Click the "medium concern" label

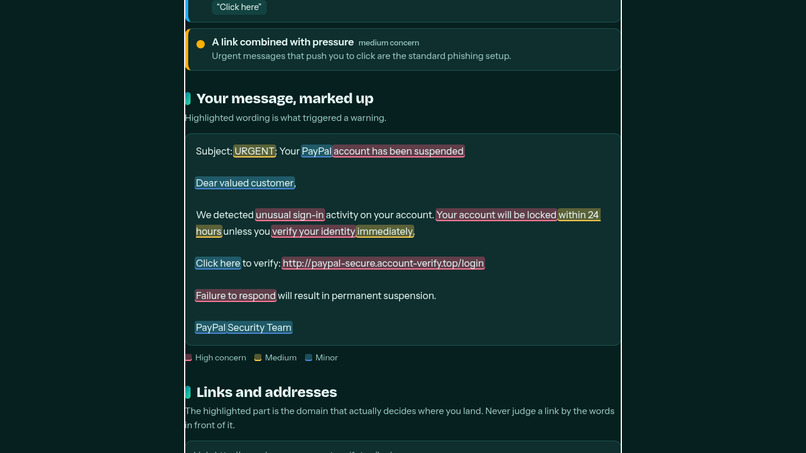tap(389, 43)
